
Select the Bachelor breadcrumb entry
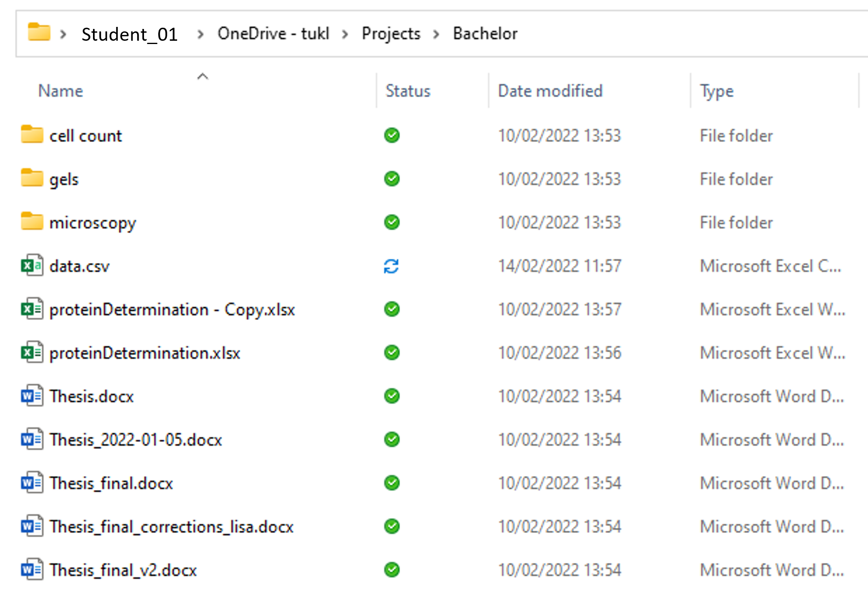click(485, 33)
